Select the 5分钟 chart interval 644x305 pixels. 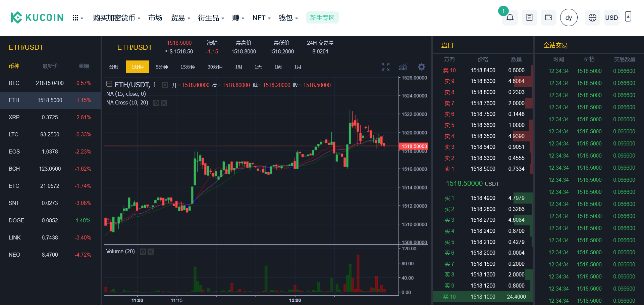click(162, 67)
